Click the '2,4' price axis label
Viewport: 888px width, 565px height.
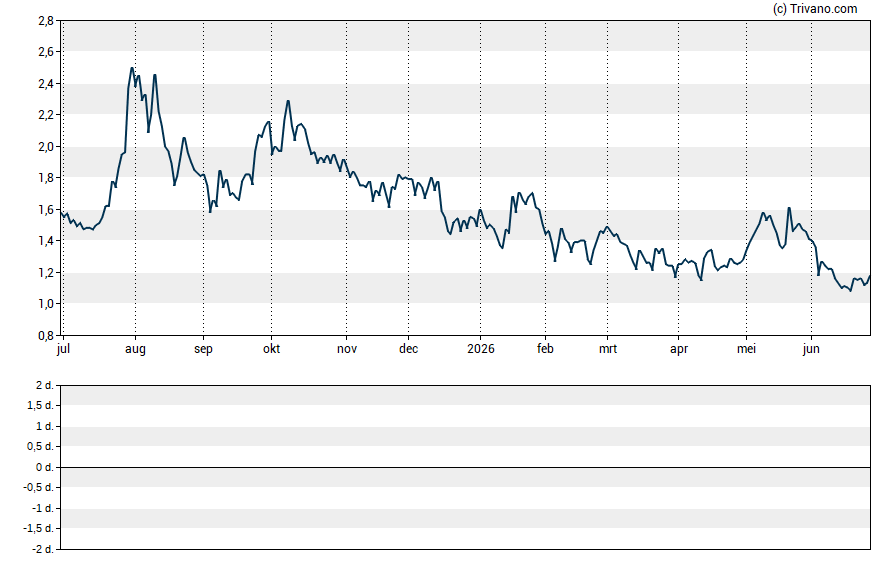pyautogui.click(x=46, y=84)
